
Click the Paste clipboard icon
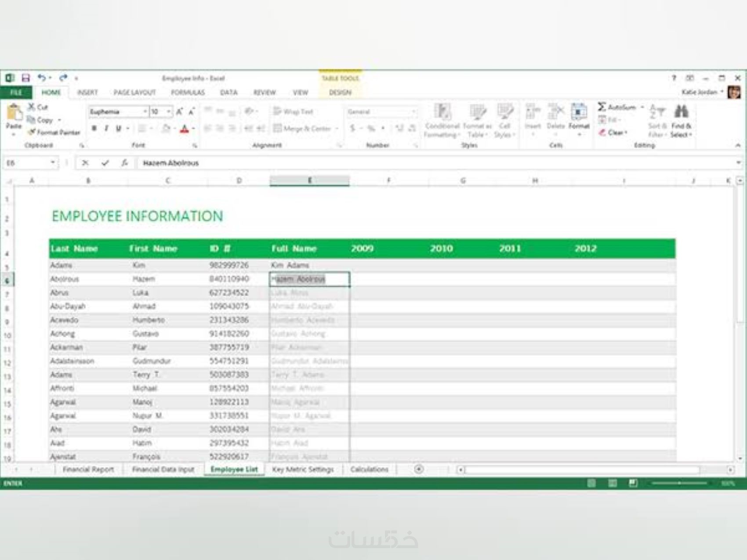(x=14, y=112)
